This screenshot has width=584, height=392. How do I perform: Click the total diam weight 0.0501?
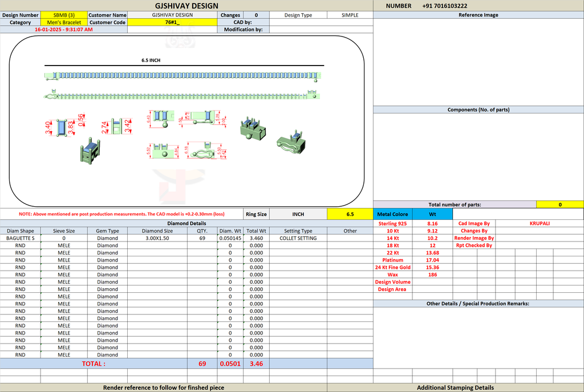pos(230,364)
